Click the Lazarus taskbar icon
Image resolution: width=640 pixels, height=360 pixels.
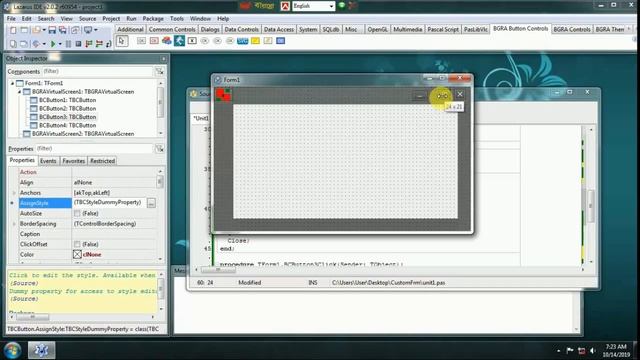point(42,350)
